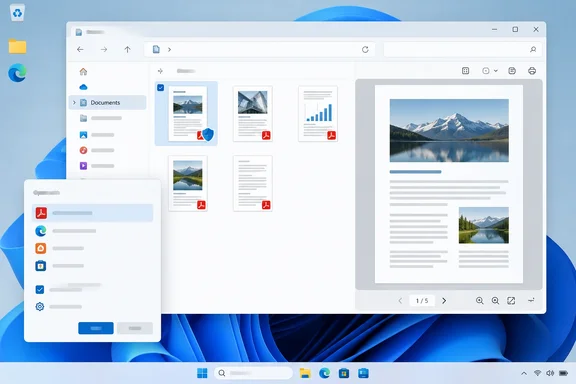Choose Adobe Acrobat in the Open with list
The image size is (576, 384).
pyautogui.click(x=93, y=213)
